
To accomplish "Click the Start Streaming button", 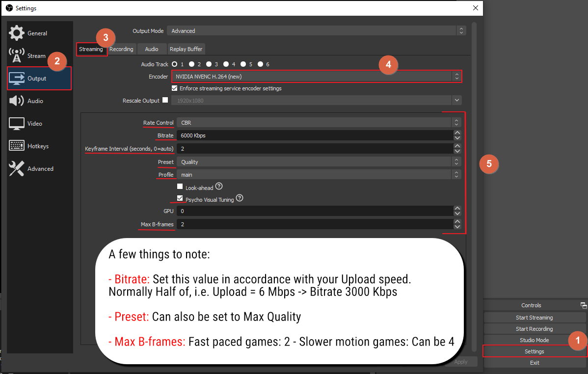I will click(x=534, y=317).
